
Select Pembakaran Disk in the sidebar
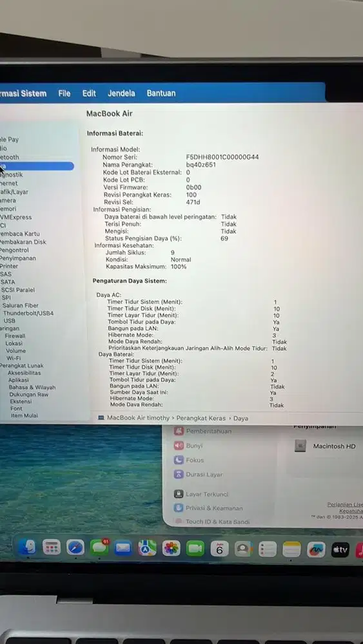[23, 242]
